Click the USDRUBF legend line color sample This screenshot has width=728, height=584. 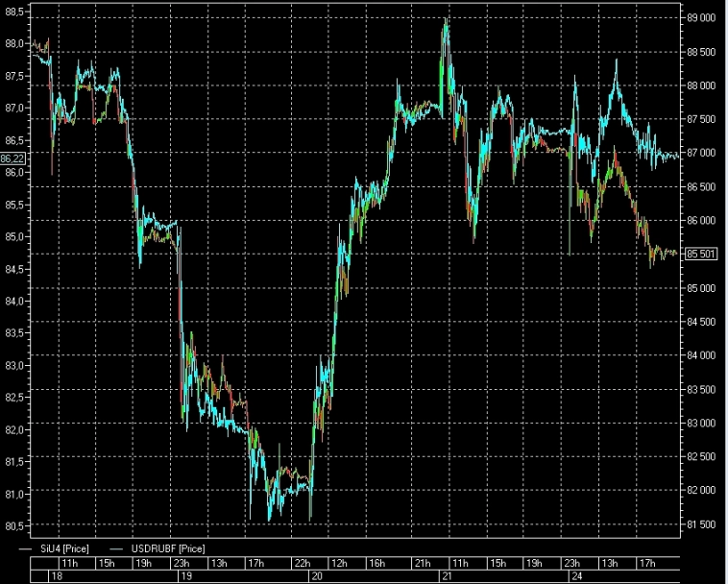116,549
